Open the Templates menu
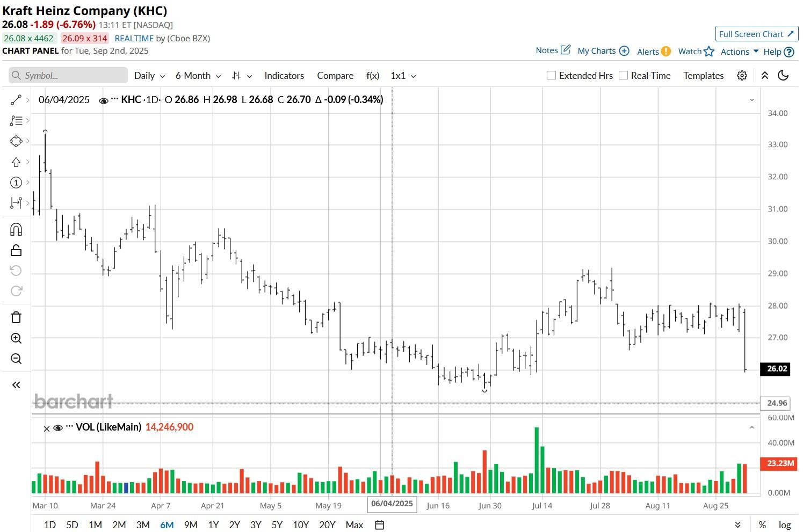Screen dimensions: 803x532 point(704,76)
